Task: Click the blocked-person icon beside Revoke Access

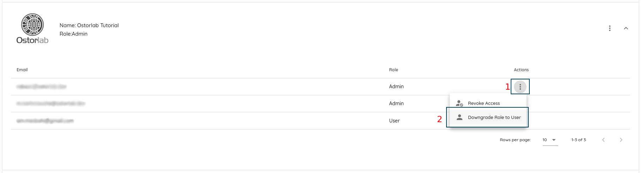Action: click(x=459, y=103)
